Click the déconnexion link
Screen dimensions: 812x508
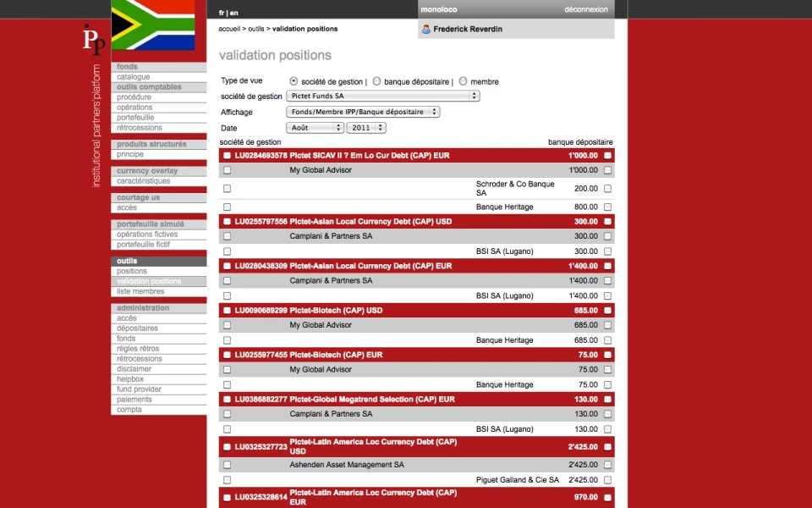click(x=586, y=9)
